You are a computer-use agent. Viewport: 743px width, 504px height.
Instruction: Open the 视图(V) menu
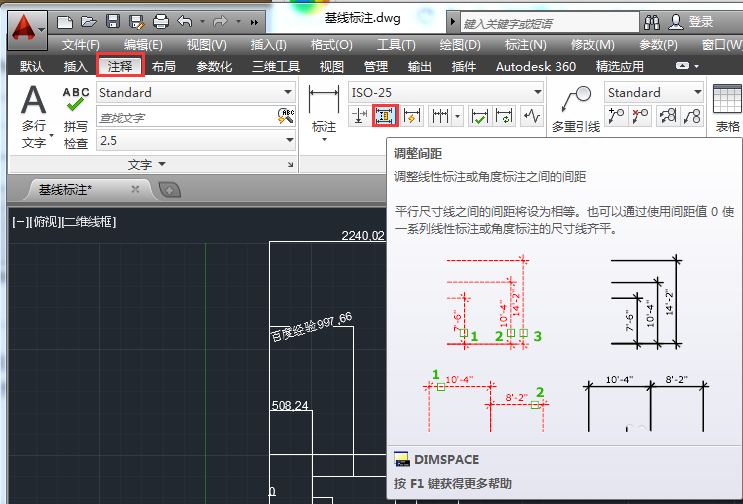tap(206, 45)
